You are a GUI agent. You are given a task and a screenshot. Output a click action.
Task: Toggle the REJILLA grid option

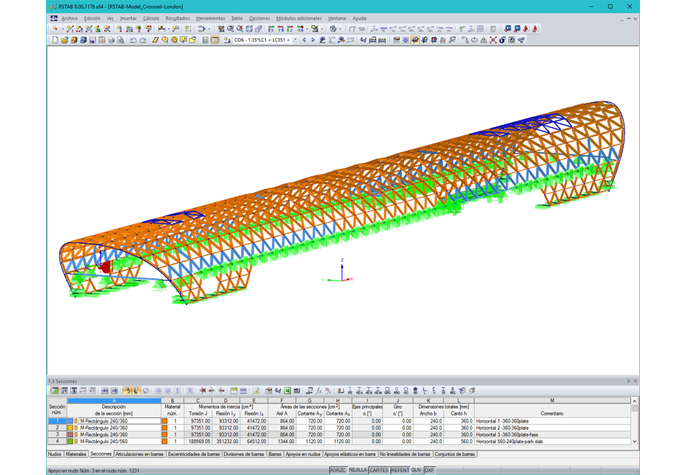click(357, 470)
